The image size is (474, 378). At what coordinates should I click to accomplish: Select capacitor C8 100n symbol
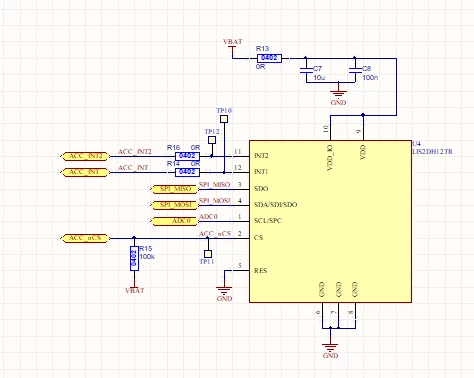point(355,70)
